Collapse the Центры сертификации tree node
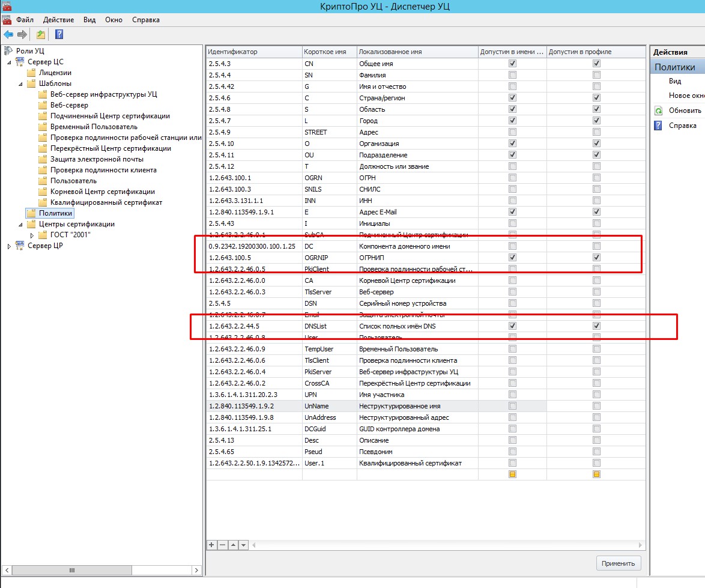 coord(20,224)
